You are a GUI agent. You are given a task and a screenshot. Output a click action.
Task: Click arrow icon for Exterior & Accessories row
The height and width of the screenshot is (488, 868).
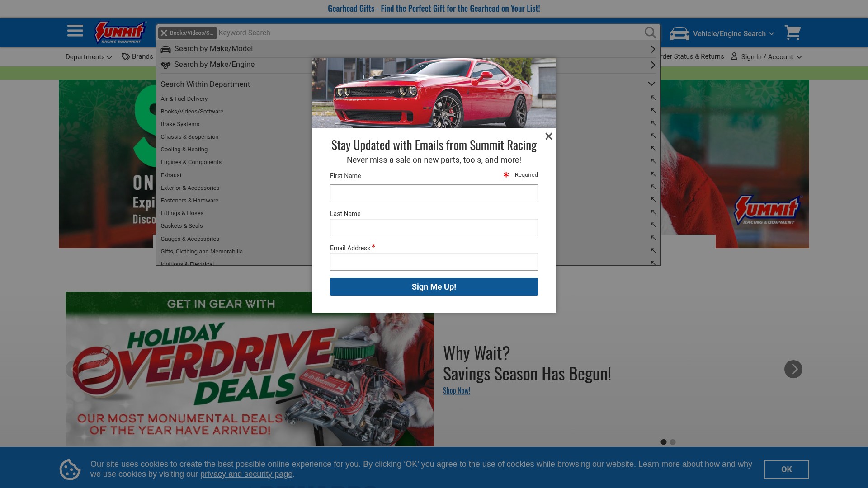(x=653, y=187)
